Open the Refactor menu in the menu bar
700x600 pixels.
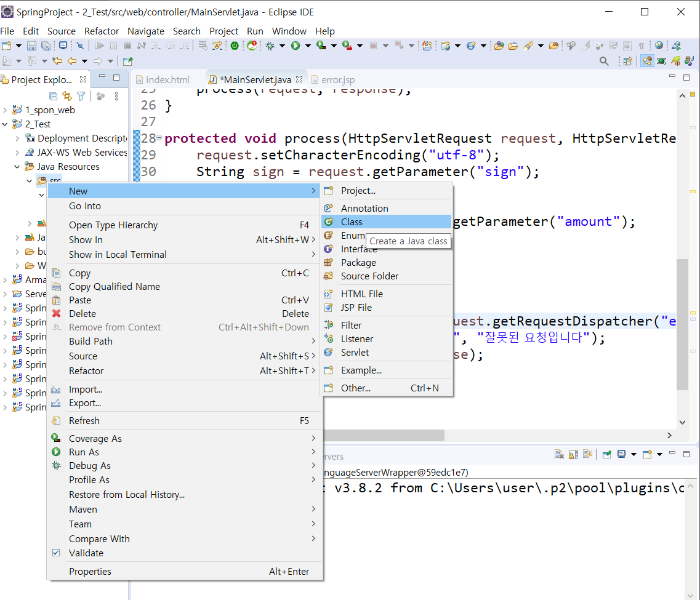pos(102,31)
